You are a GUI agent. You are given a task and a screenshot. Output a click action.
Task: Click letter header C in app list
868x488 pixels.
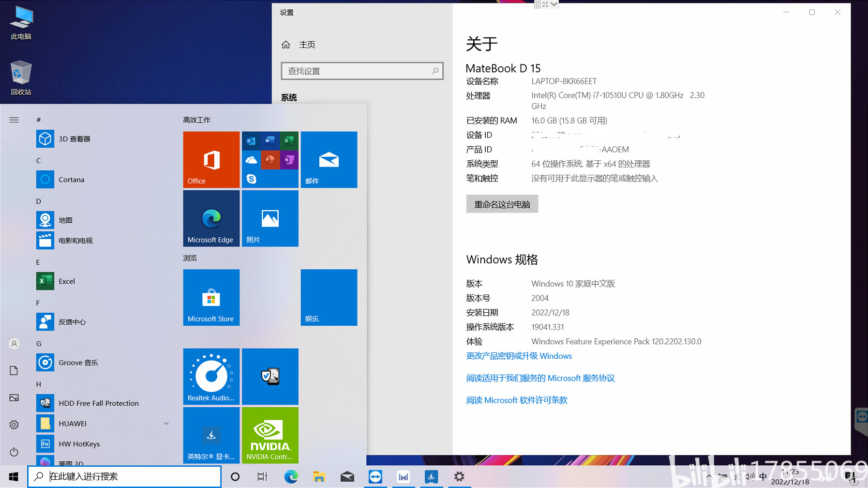pyautogui.click(x=39, y=160)
